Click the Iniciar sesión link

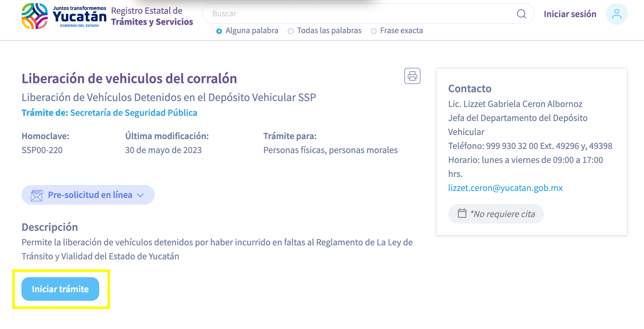[570, 14]
